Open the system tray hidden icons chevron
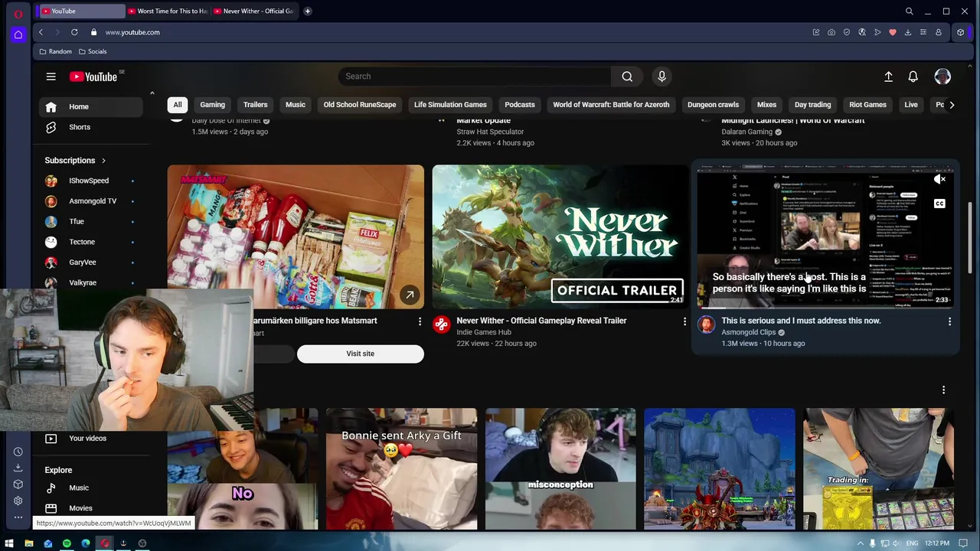The image size is (980, 551). 861,543
